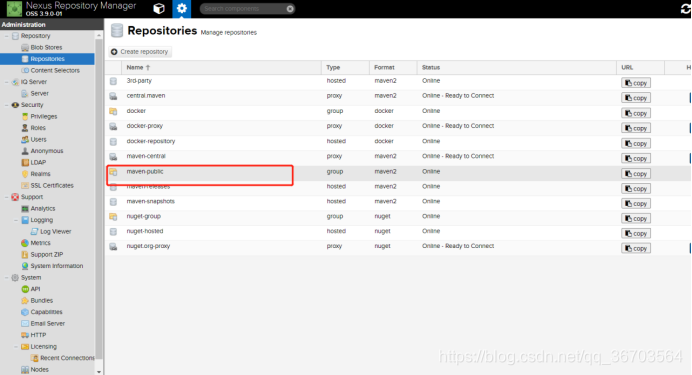692x375 pixels.
Task: Click the LDAP sidebar icon
Action: point(25,162)
